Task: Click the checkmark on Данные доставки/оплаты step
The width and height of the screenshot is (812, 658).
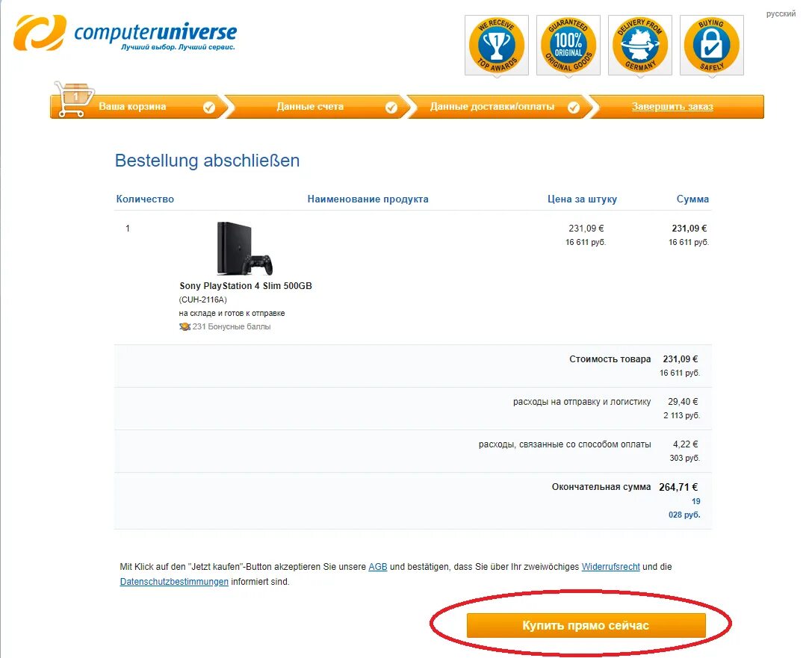Action: tap(574, 107)
